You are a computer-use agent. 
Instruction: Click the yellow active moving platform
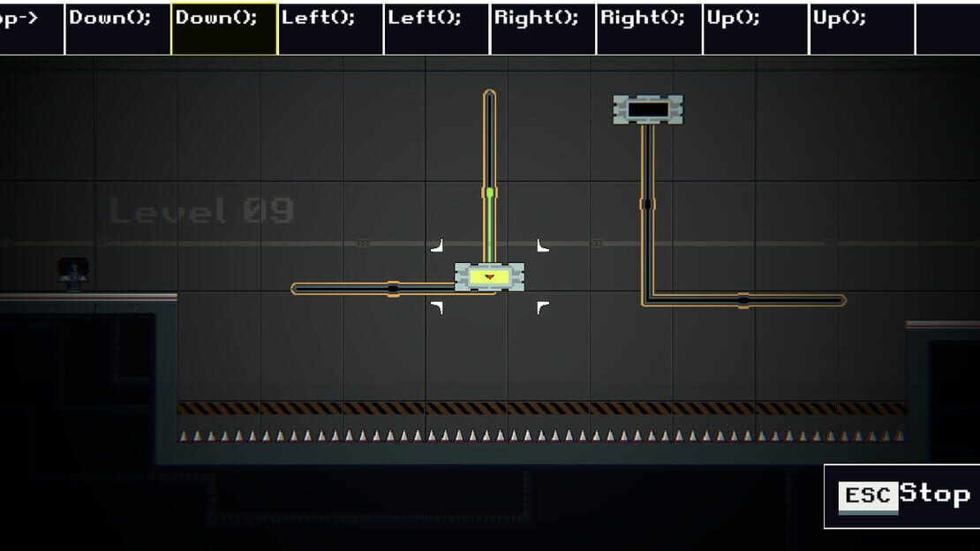(x=489, y=276)
